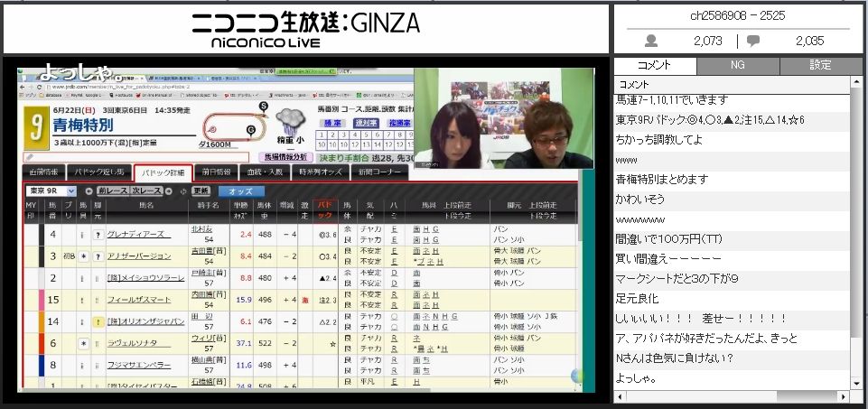Click the pencil icon in memo field
Viewport: 868px width, 409px height.
[x=29, y=158]
